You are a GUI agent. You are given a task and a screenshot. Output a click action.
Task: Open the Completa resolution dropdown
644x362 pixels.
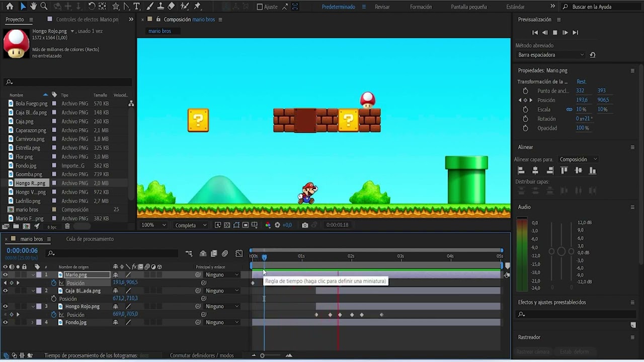tap(190, 225)
